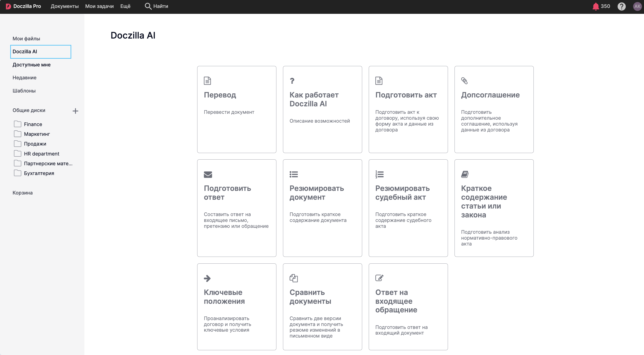Open the Ещё menu
This screenshot has width=644, height=355.
[x=125, y=6]
